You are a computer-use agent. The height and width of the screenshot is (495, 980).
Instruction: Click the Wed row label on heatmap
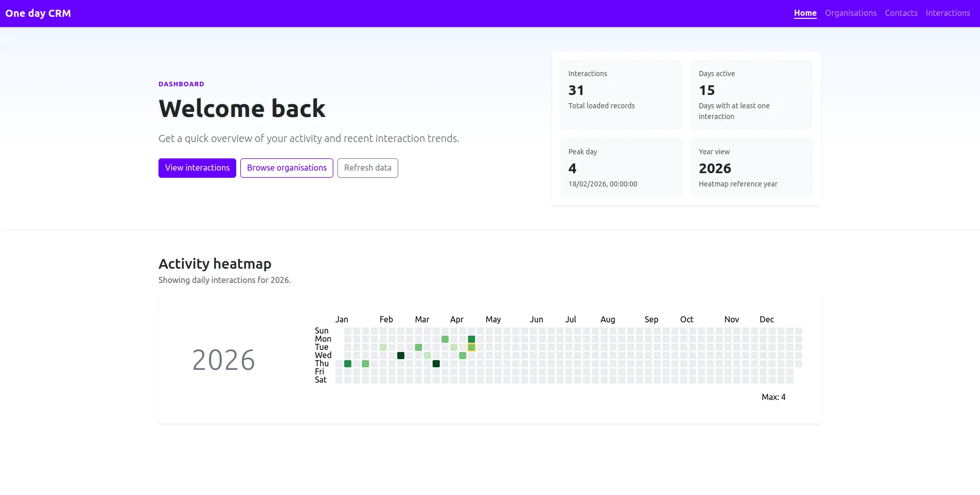(323, 356)
